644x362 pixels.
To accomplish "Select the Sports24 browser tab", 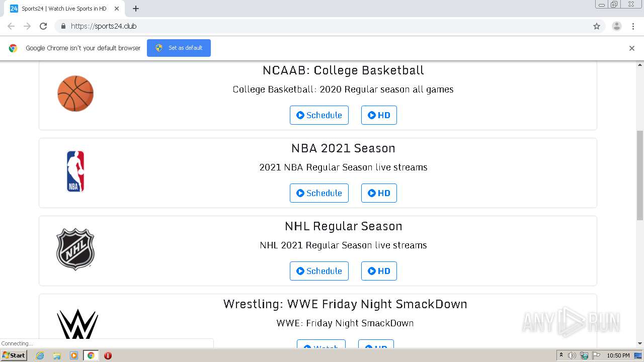I will pyautogui.click(x=64, y=9).
